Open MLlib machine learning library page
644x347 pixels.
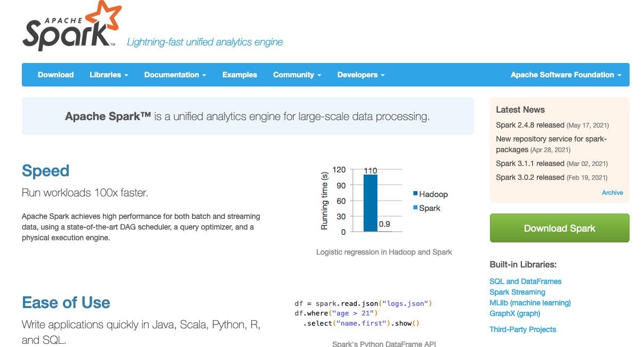coord(530,303)
